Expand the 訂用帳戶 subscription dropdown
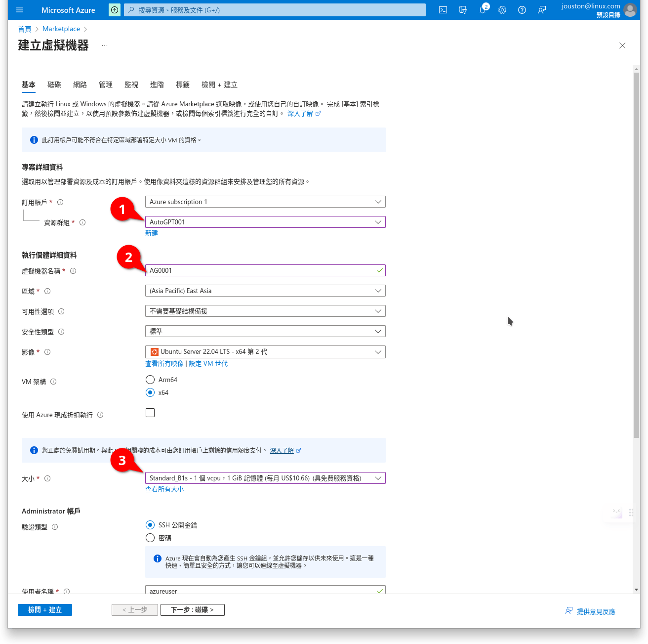The height and width of the screenshot is (644, 648). 265,202
